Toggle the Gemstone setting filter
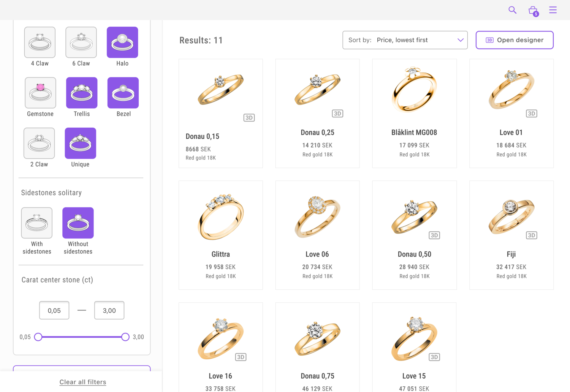 point(40,93)
